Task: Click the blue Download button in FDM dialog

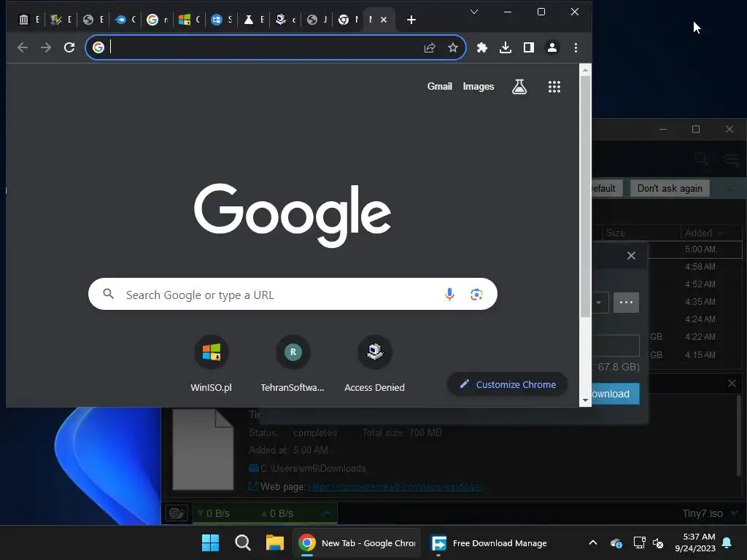Action: (x=616, y=394)
